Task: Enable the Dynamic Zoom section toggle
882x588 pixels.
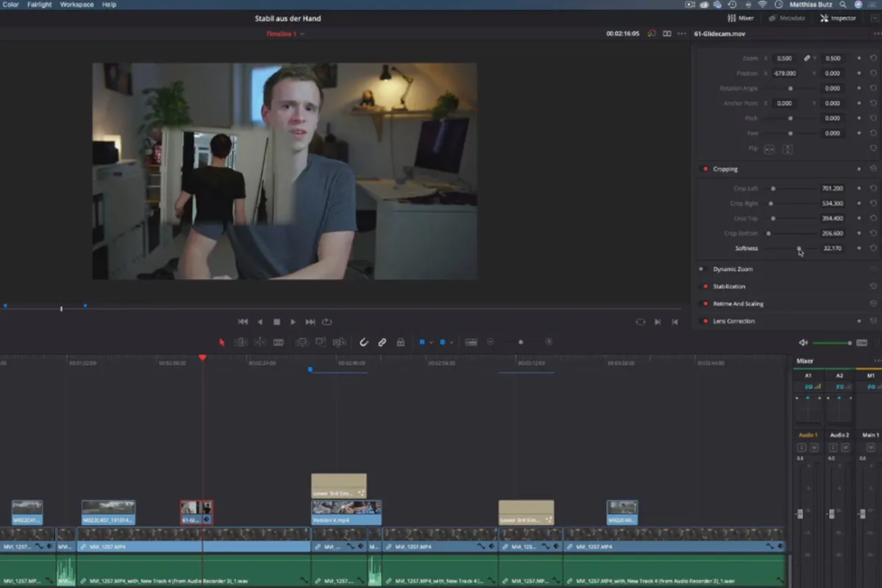Action: [x=701, y=269]
